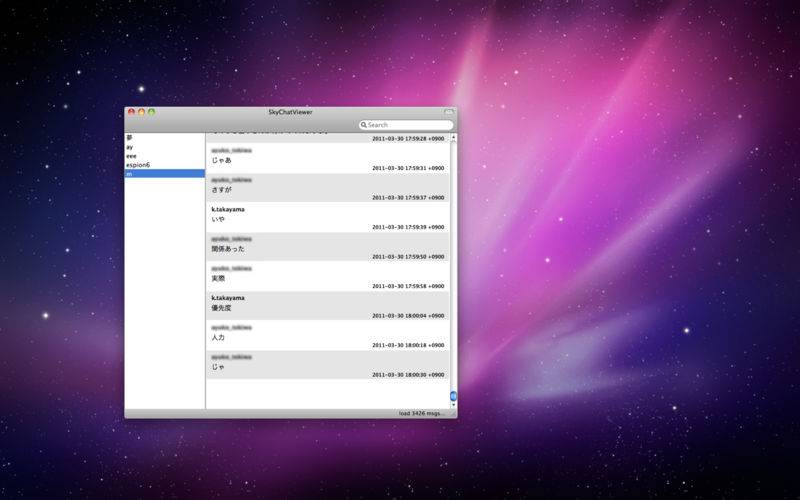The height and width of the screenshot is (500, 800).
Task: Zoom the window with the green button
Action: 151,112
